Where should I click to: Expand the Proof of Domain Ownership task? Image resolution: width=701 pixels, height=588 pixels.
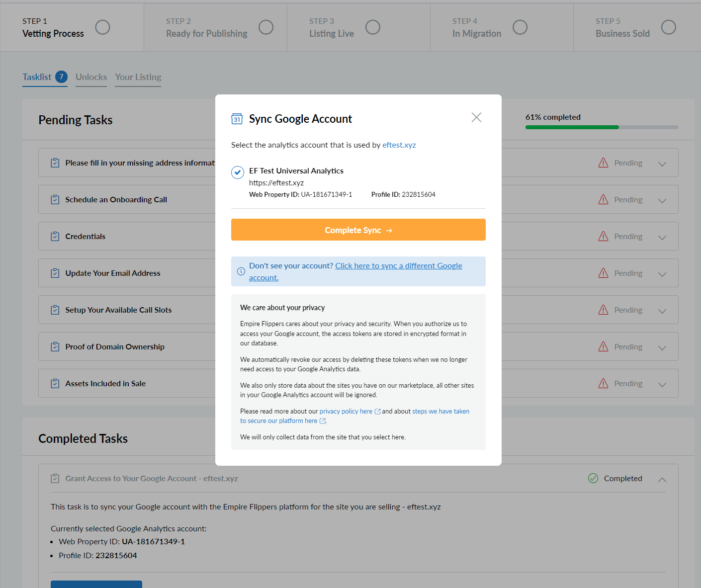pyautogui.click(x=662, y=347)
